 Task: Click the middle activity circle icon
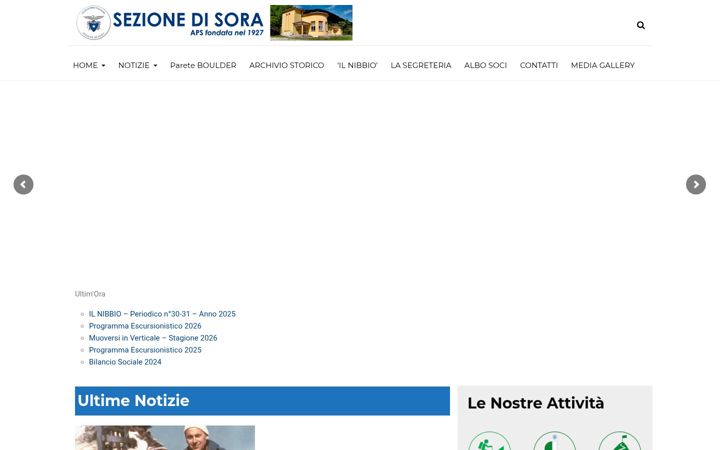coord(554,441)
